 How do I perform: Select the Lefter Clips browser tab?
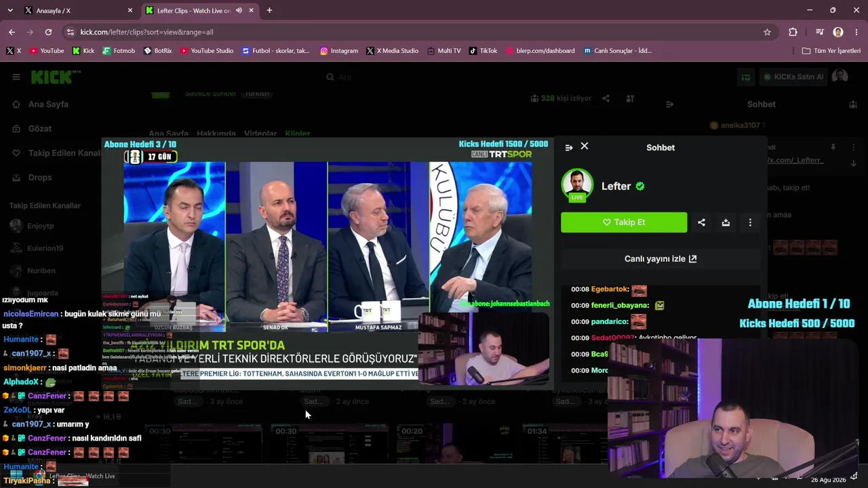click(200, 11)
